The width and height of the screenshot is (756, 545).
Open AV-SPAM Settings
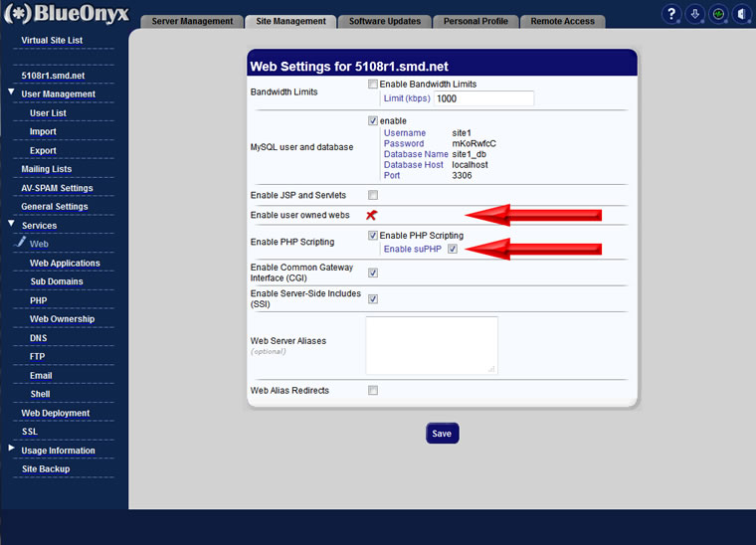click(57, 188)
